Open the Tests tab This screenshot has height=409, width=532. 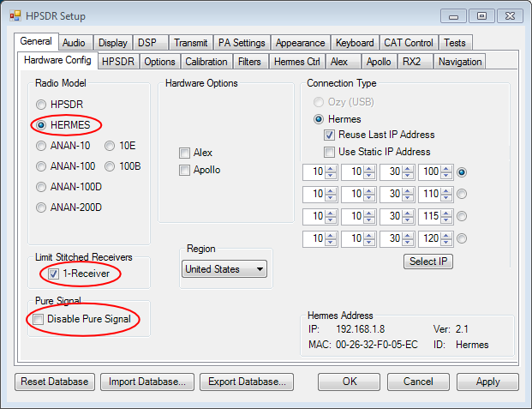coord(455,43)
